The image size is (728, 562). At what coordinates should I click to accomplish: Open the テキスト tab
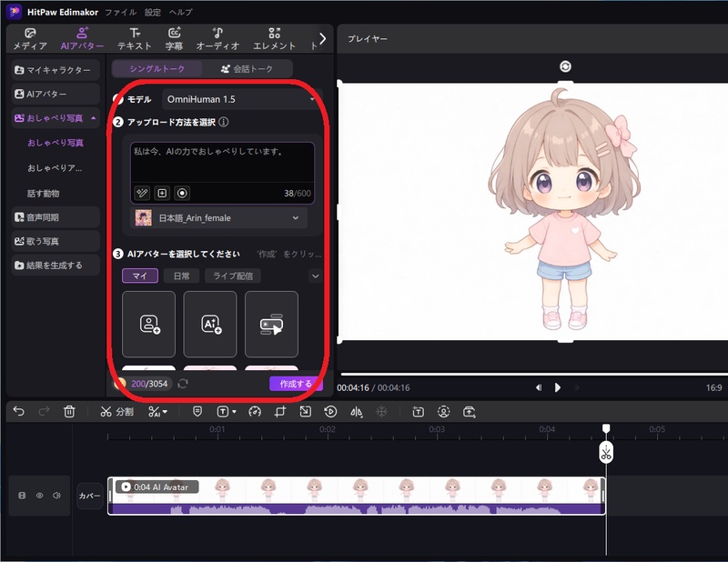(x=134, y=39)
